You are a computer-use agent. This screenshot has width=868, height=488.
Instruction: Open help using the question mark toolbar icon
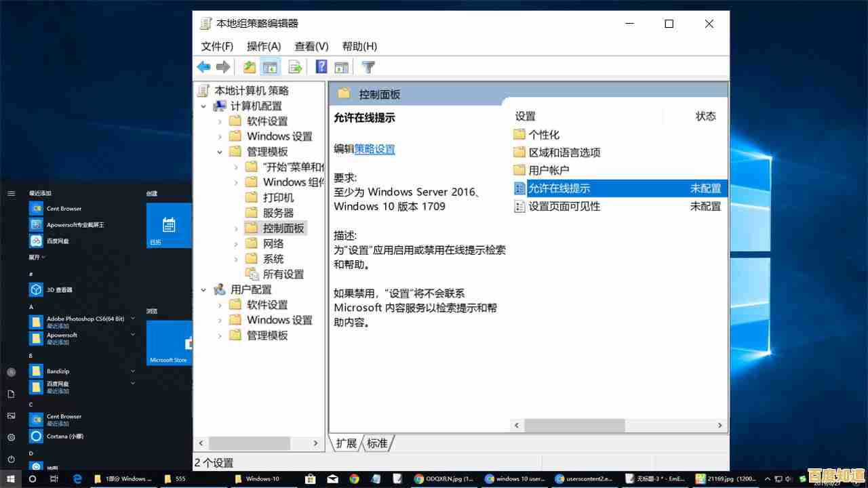pyautogui.click(x=321, y=66)
